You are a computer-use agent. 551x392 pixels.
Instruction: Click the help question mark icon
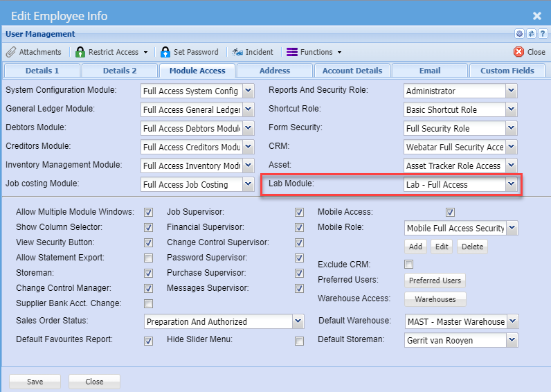[542, 33]
